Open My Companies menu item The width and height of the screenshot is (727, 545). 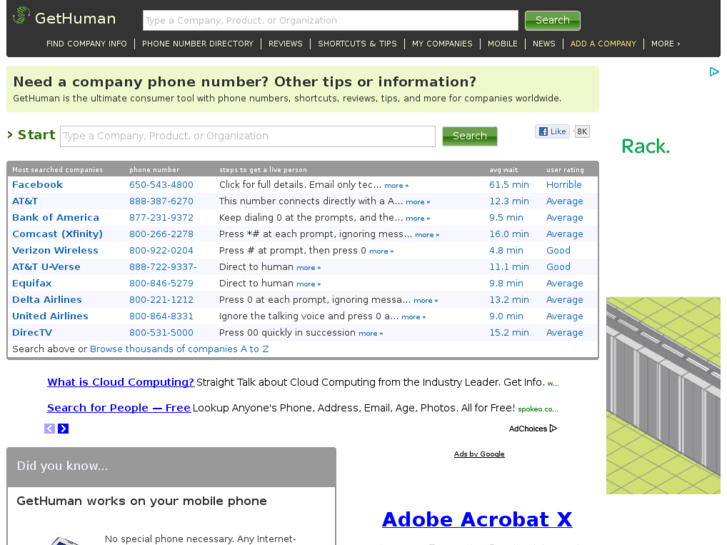[x=442, y=44]
